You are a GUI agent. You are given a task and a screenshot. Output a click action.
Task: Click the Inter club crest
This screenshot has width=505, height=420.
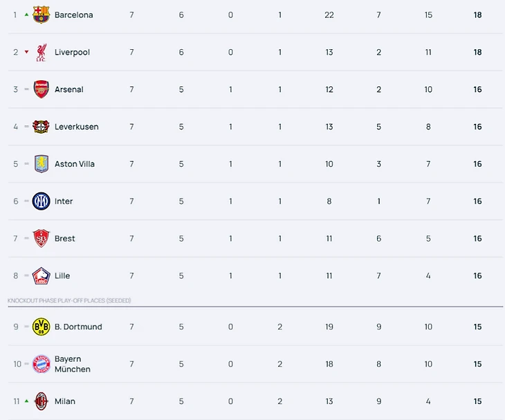(x=42, y=201)
